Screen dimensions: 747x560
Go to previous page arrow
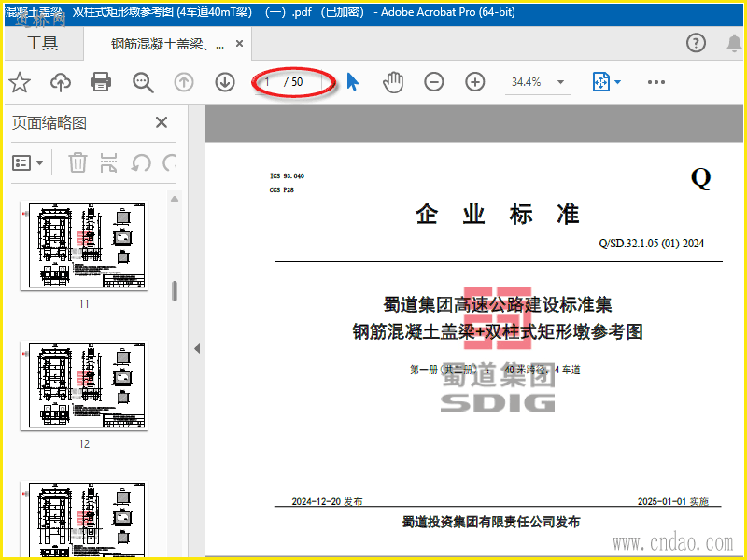184,82
